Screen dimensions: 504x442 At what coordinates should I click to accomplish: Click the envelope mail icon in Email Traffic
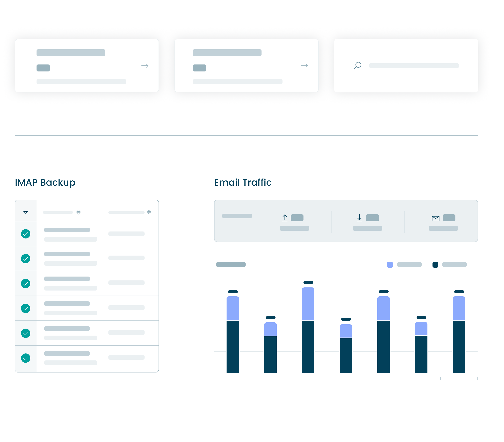coord(435,218)
